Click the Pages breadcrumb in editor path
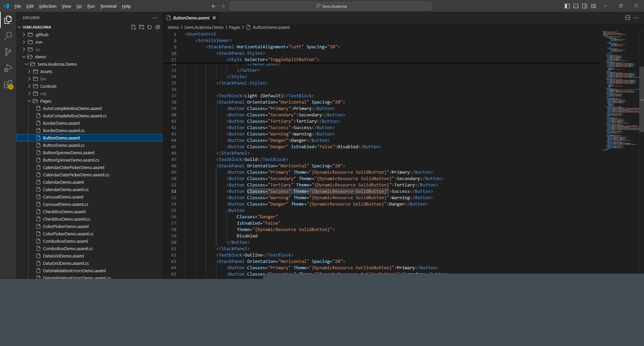 tap(234, 27)
